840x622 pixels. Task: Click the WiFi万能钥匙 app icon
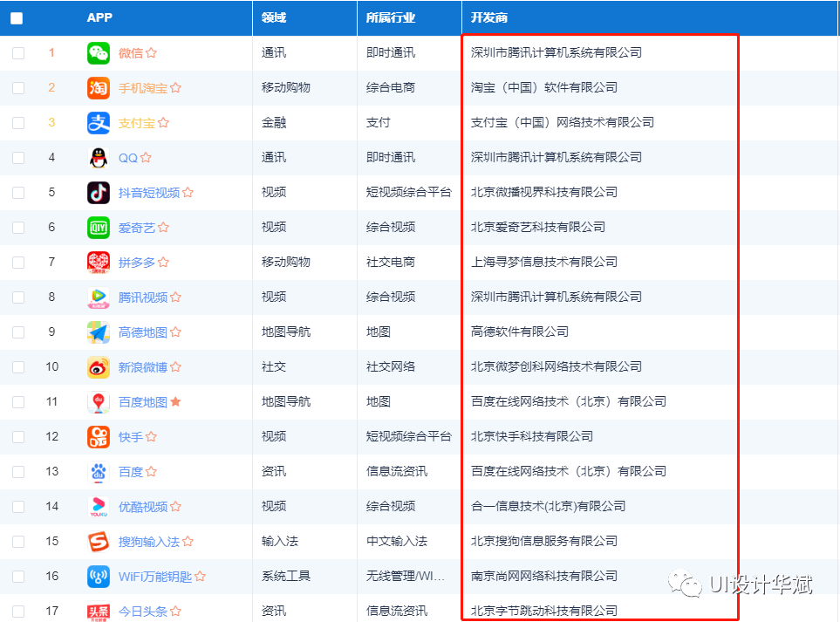[99, 577]
